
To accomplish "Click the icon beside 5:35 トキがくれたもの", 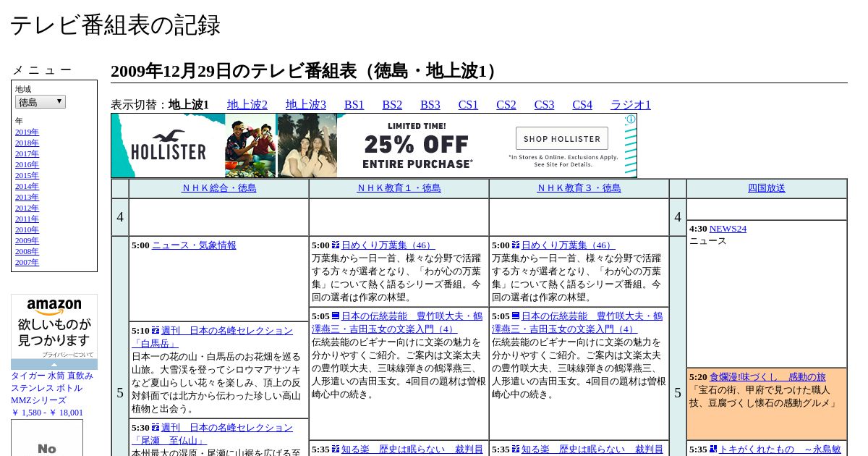I will 713,449.
